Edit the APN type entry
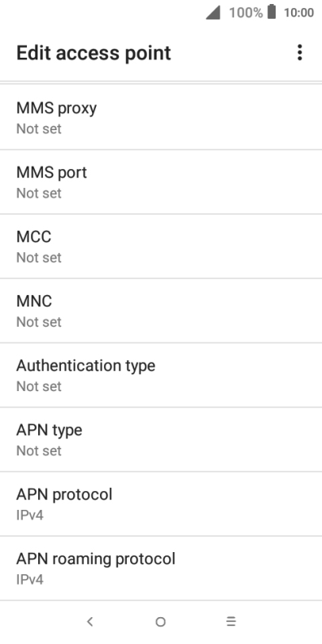 [x=161, y=440]
